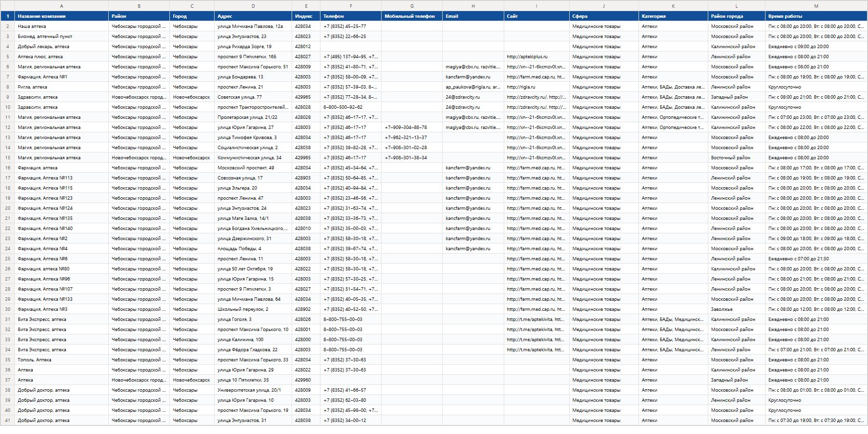
Task: Select row 20 number header
Action: tap(8, 208)
